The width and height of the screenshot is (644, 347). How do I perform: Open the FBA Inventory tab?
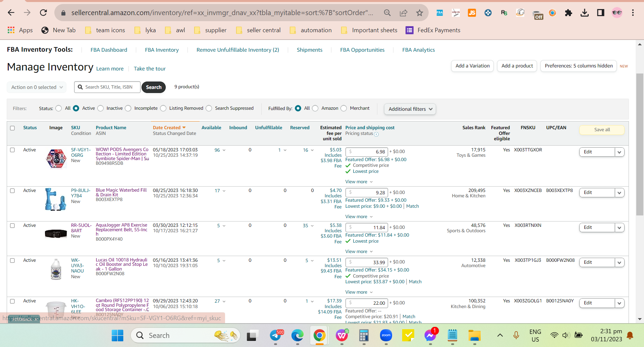[162, 50]
